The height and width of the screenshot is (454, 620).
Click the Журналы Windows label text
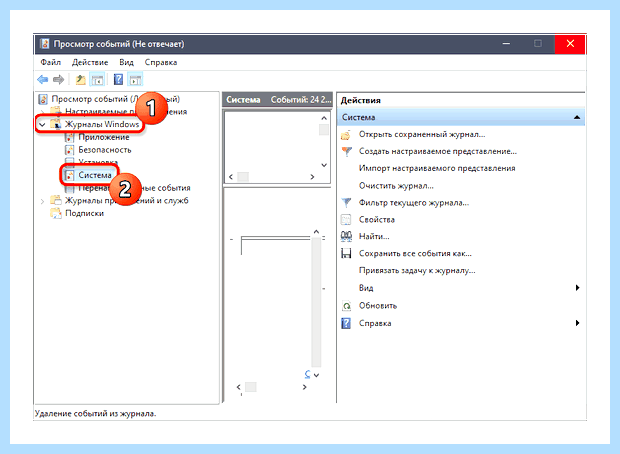102,124
